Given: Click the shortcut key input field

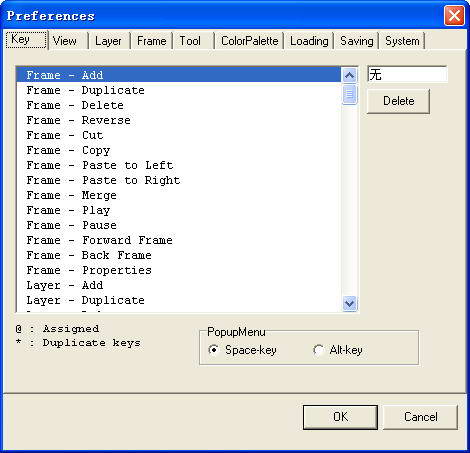Looking at the screenshot, I should pos(407,74).
